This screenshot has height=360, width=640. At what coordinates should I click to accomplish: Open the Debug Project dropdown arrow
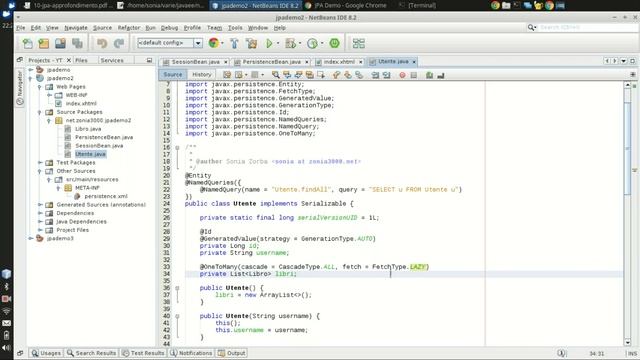coord(300,43)
